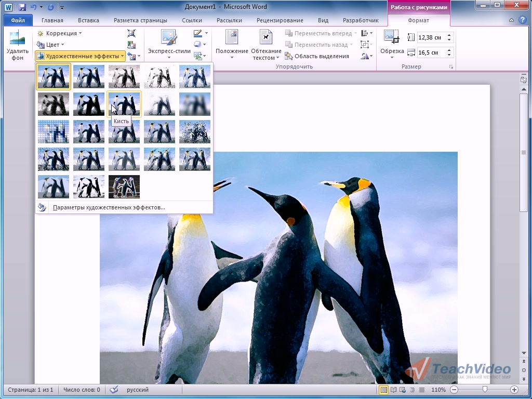The image size is (532, 399).
Task: Switch to the Разработчик tab
Action: tap(361, 20)
